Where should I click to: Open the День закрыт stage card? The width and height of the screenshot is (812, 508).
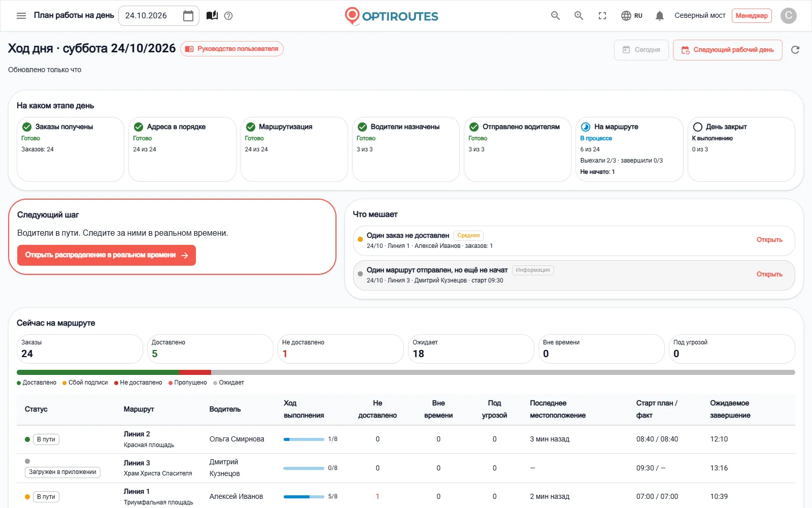(741, 149)
